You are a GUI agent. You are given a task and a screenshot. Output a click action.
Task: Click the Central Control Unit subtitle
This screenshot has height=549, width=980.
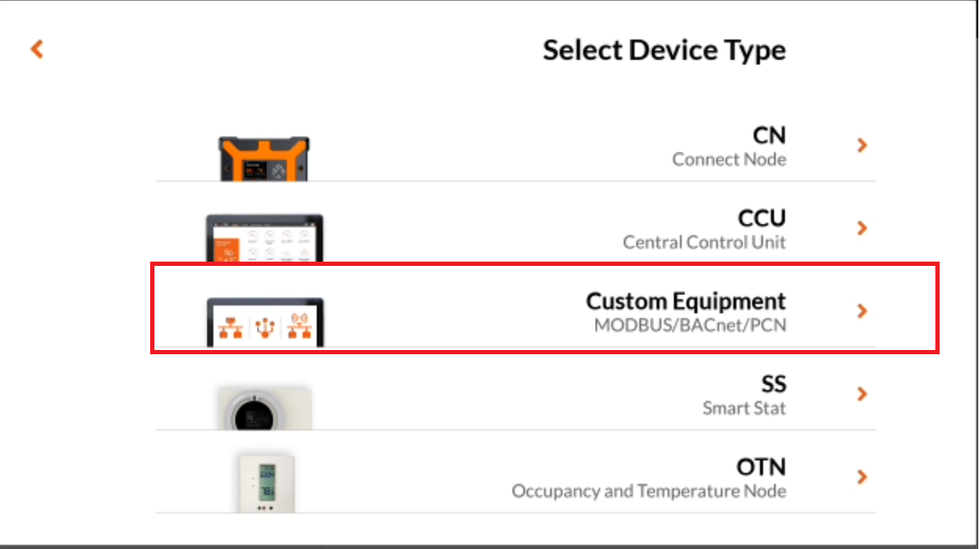point(705,243)
